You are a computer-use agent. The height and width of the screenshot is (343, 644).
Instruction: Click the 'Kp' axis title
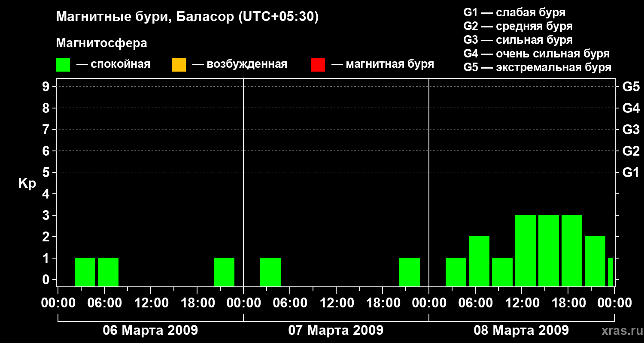(27, 183)
